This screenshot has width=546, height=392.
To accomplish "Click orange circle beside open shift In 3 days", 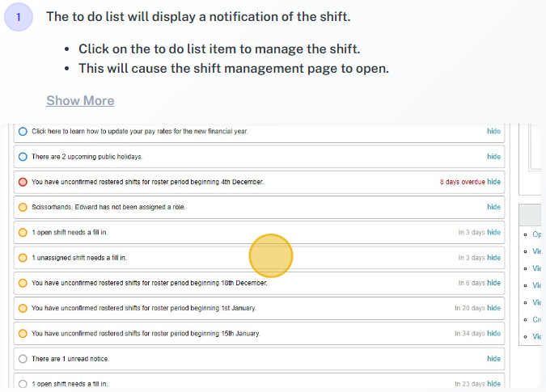I will pyautogui.click(x=23, y=232).
